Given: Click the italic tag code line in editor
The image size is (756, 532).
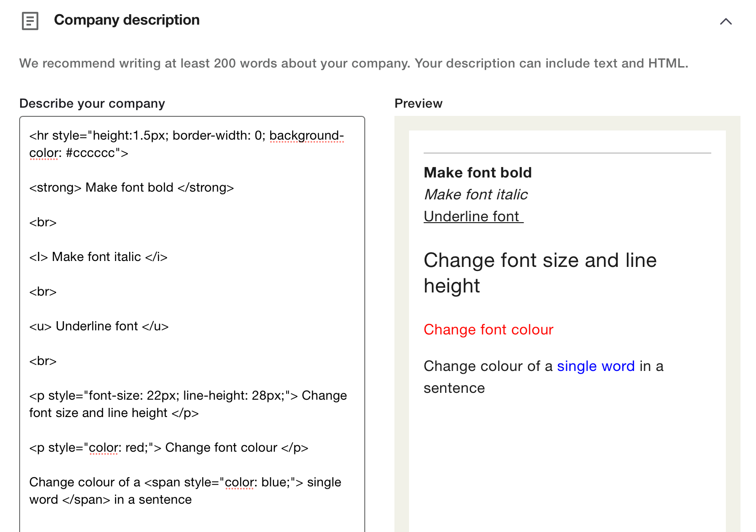Looking at the screenshot, I should tap(98, 257).
